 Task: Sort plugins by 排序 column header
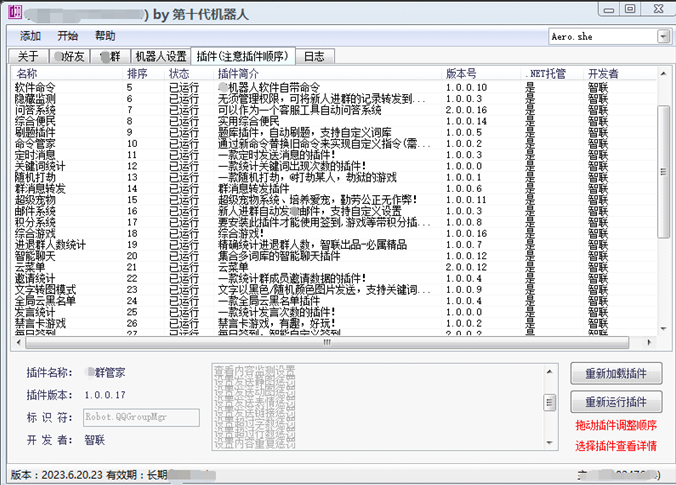pos(137,74)
